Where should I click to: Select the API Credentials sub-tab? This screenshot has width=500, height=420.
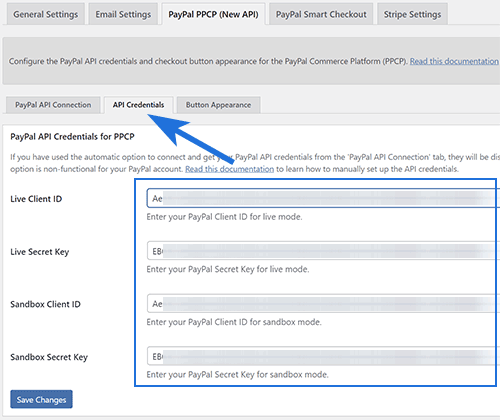138,105
